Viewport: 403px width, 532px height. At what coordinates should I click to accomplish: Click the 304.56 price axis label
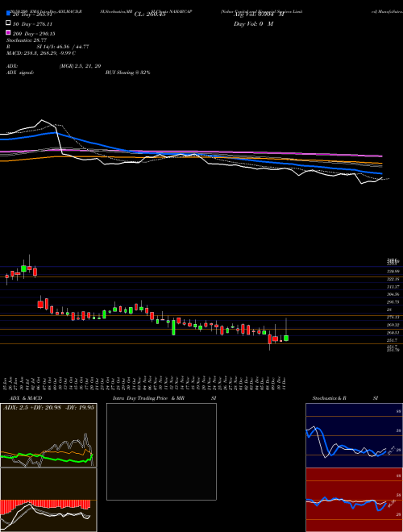pos(394,294)
